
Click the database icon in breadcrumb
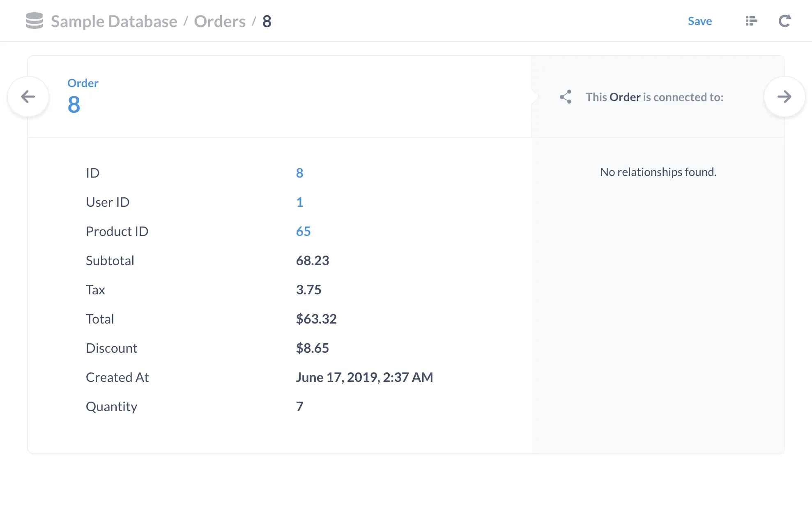(x=34, y=21)
